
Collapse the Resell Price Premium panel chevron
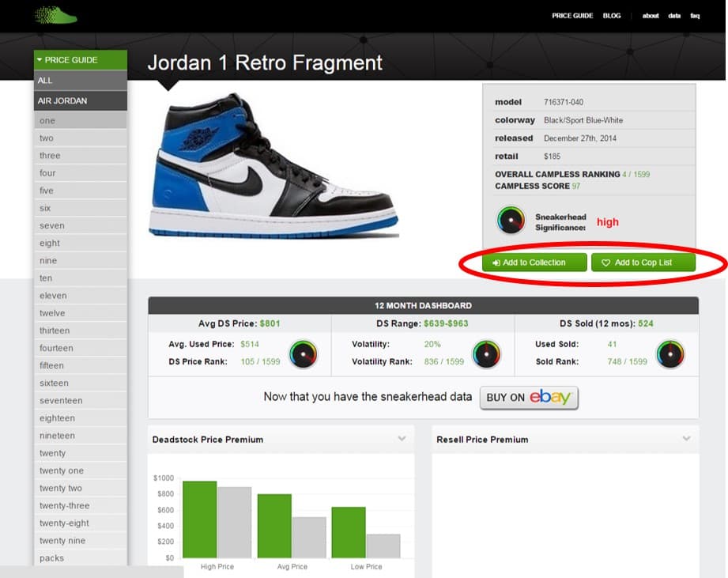(686, 439)
